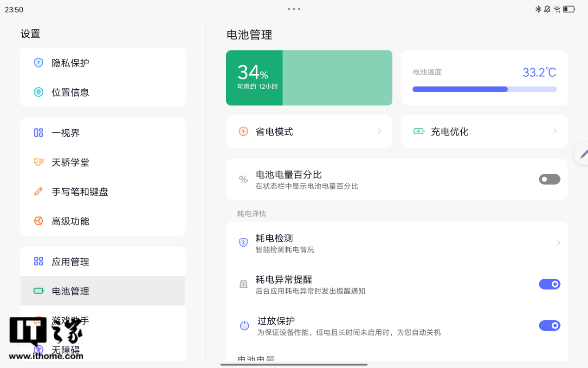Open 隐私保护 settings
This screenshot has height=368, width=588.
tap(103, 63)
